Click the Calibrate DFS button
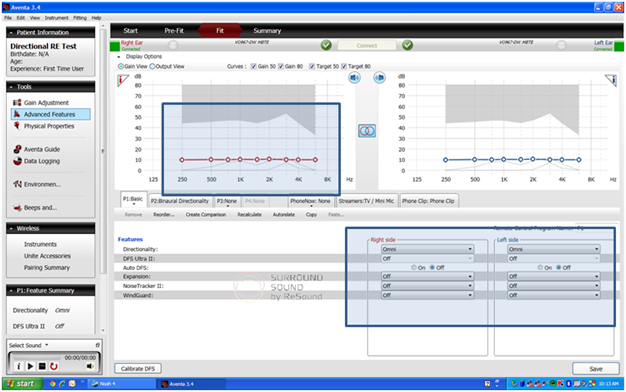 (138, 368)
